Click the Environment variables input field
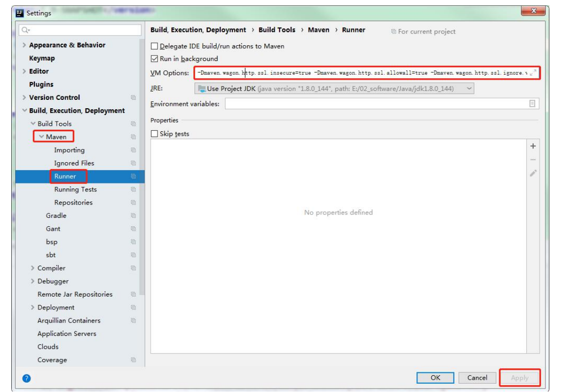 pyautogui.click(x=382, y=104)
